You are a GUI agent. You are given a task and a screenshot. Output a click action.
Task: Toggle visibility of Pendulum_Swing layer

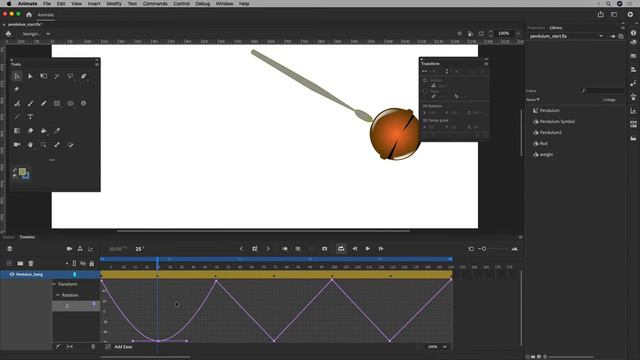pos(12,274)
